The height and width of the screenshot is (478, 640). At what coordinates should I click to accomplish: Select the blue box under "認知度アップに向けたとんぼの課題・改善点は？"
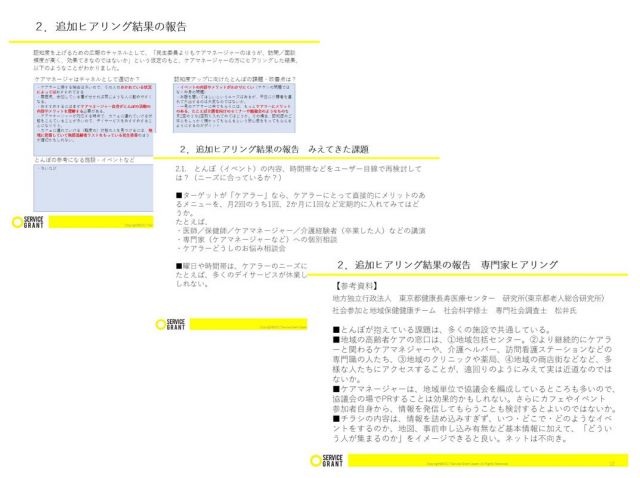pos(234,108)
